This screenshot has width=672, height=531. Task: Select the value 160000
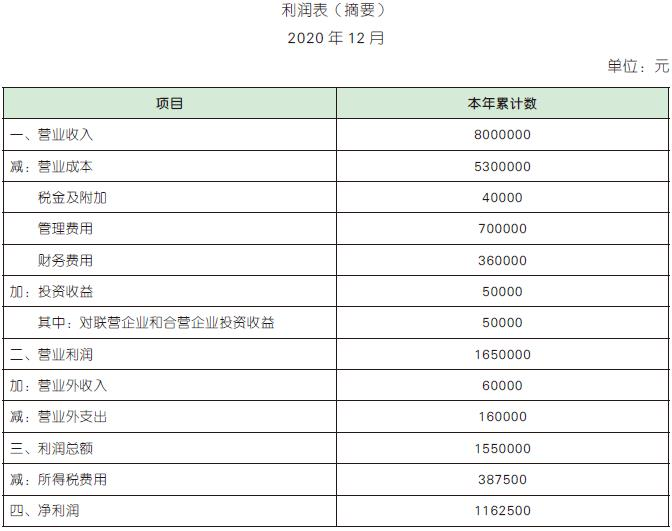[502, 416]
